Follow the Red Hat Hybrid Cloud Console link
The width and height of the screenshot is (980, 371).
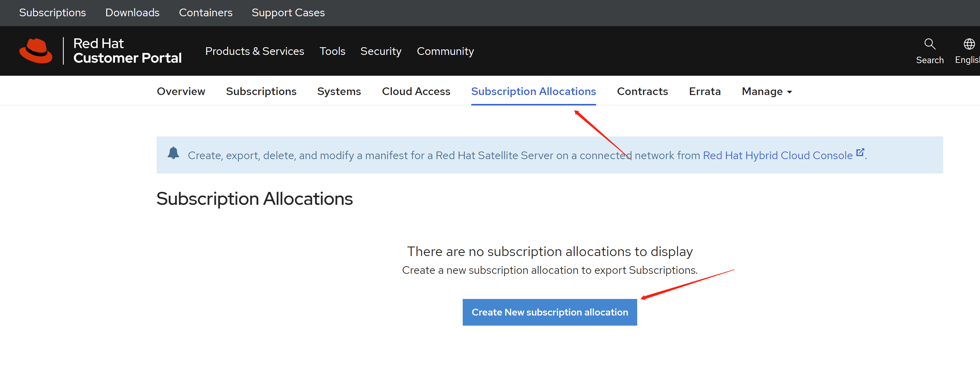click(x=777, y=156)
